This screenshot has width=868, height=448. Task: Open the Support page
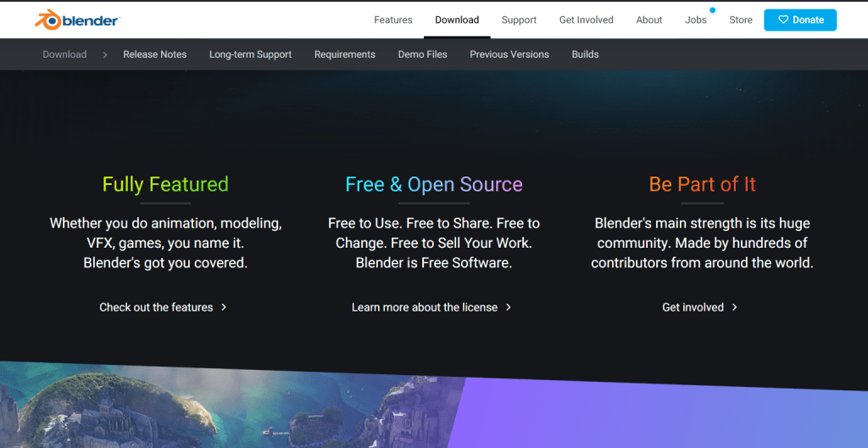(x=519, y=20)
